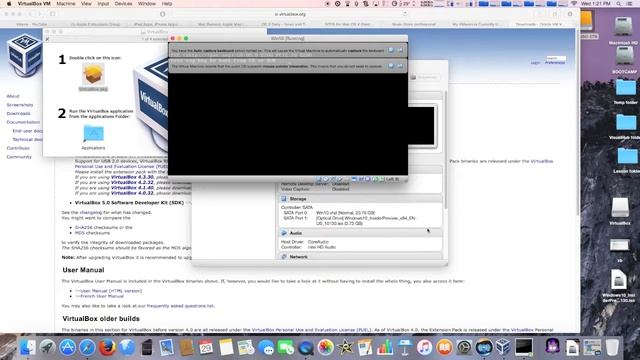Image resolution: width=640 pixels, height=360 pixels.
Task: Open the Messages chat bubble in Dock
Action: [266, 348]
